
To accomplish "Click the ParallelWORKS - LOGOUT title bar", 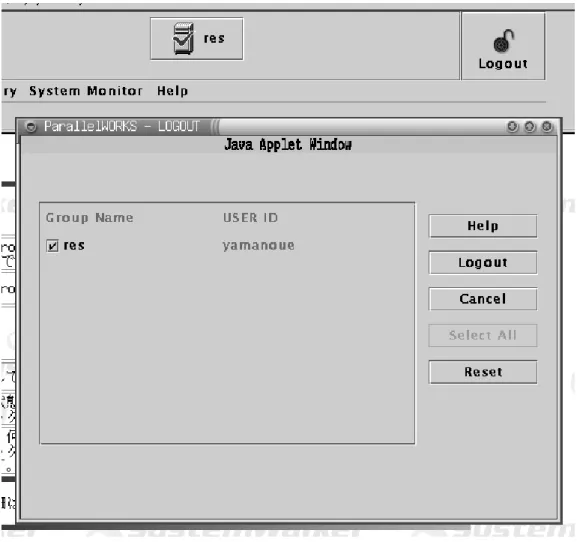I will tap(288, 127).
